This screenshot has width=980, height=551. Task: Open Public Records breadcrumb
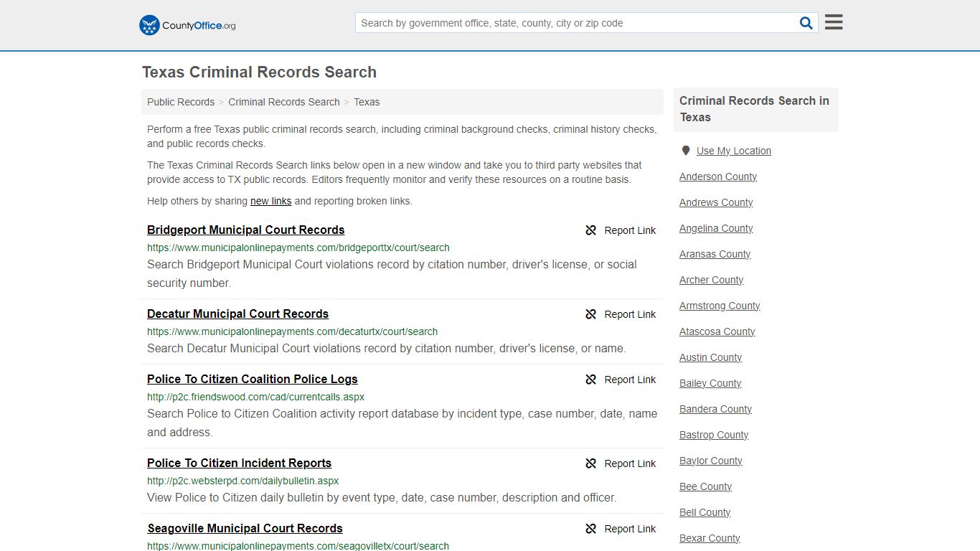[x=181, y=102]
